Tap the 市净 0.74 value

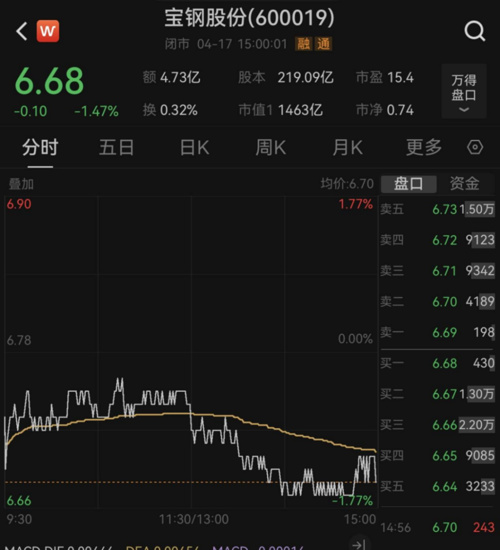(x=385, y=110)
